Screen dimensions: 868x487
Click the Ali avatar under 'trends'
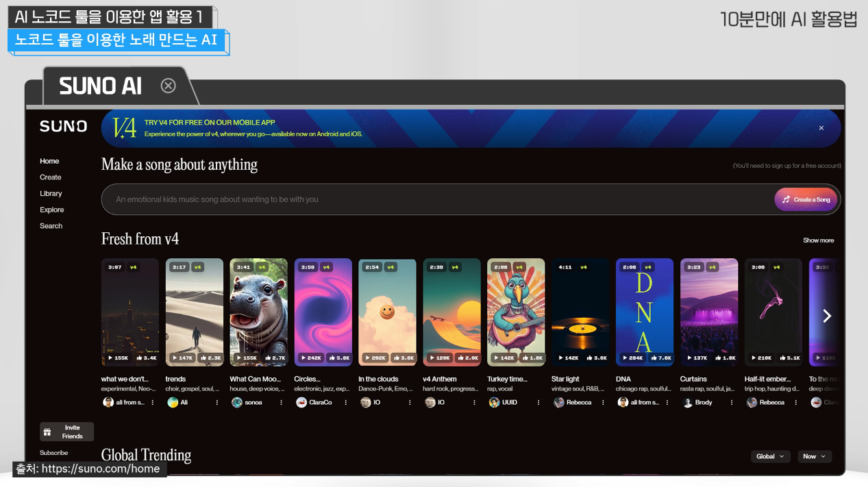coord(173,403)
